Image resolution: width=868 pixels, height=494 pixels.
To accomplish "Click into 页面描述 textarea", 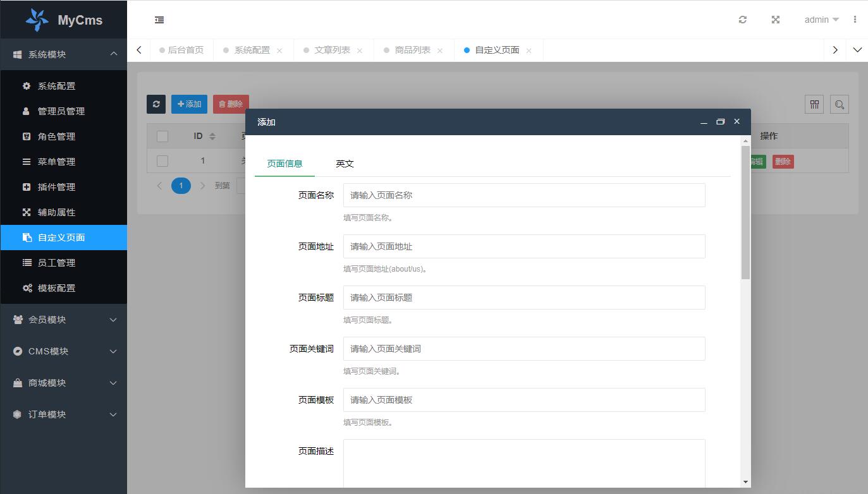I will pyautogui.click(x=524, y=463).
